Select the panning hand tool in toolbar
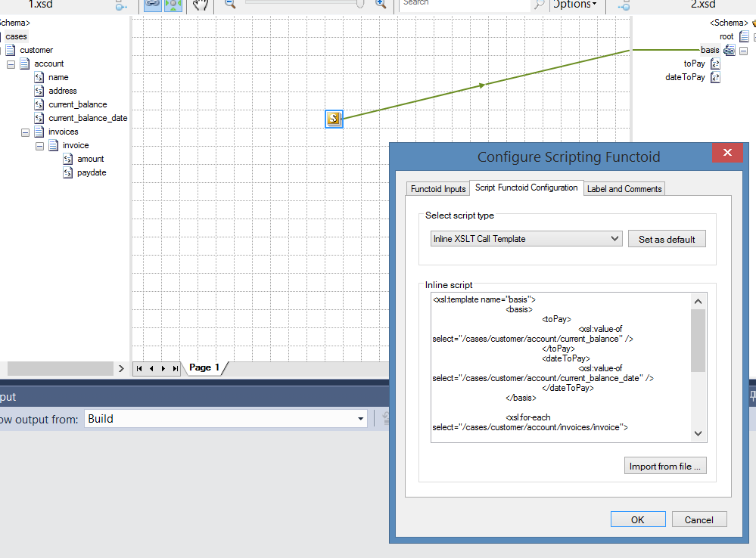This screenshot has height=558, width=756. tap(200, 5)
